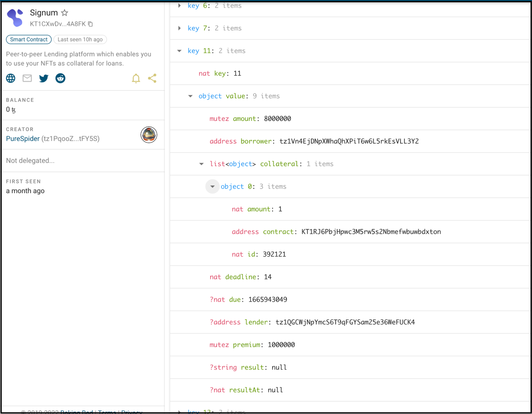Copy the KT1CXwDv...4A8FK contract address
The height and width of the screenshot is (414, 532).
(x=90, y=24)
